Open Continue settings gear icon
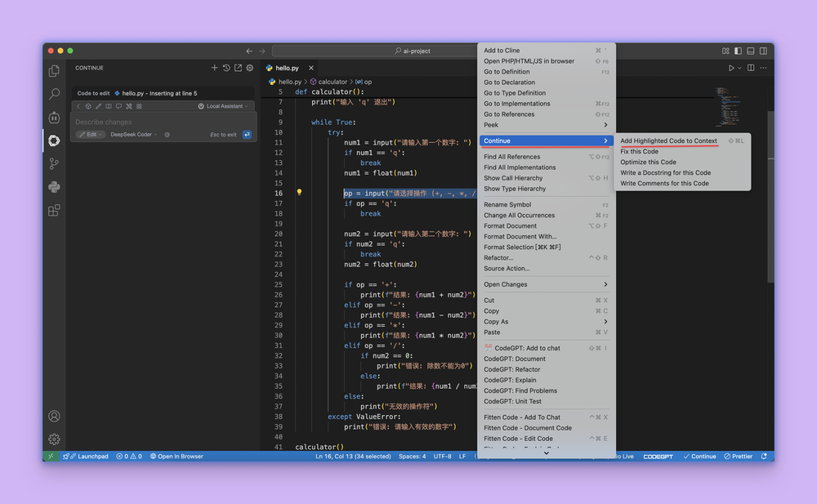The height and width of the screenshot is (504, 817). coord(250,68)
